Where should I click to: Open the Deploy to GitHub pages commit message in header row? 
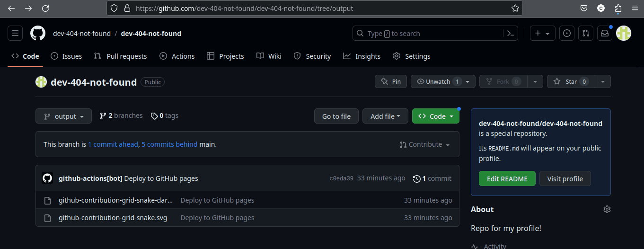coord(161,178)
